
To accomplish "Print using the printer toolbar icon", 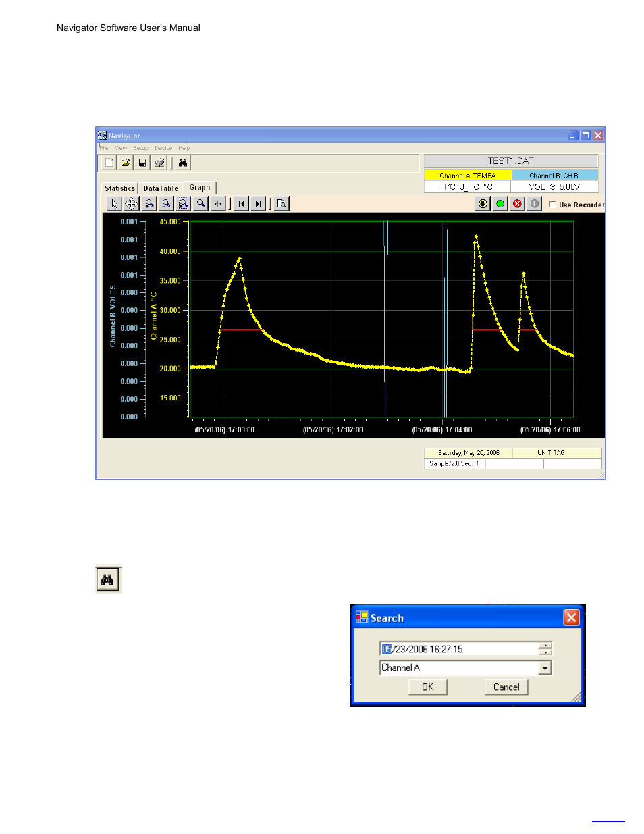I will (x=159, y=163).
